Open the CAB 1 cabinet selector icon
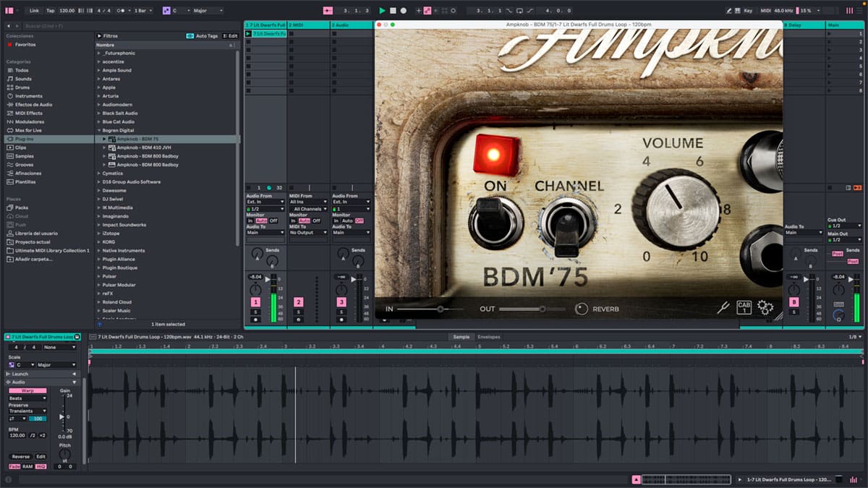The height and width of the screenshot is (488, 868). (x=744, y=308)
